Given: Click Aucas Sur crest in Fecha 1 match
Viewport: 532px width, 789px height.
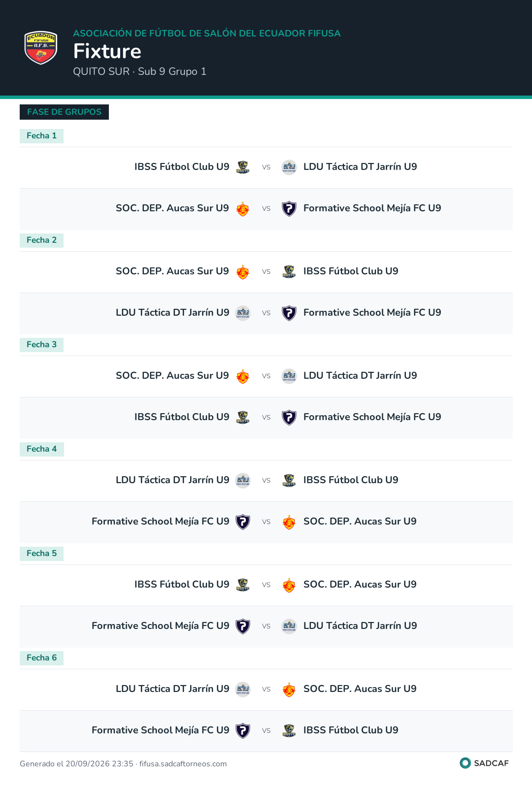Looking at the screenshot, I should click(x=243, y=208).
